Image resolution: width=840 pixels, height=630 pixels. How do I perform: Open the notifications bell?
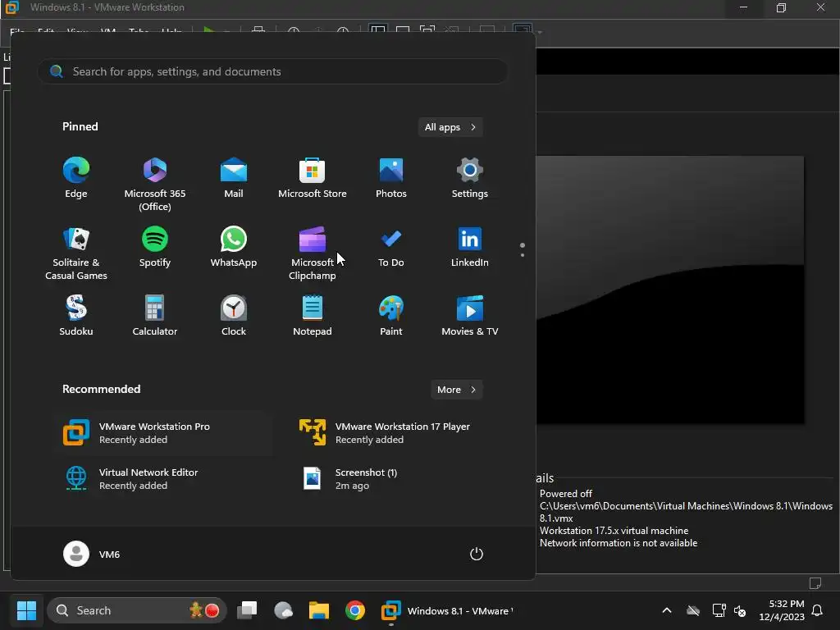pos(817,610)
